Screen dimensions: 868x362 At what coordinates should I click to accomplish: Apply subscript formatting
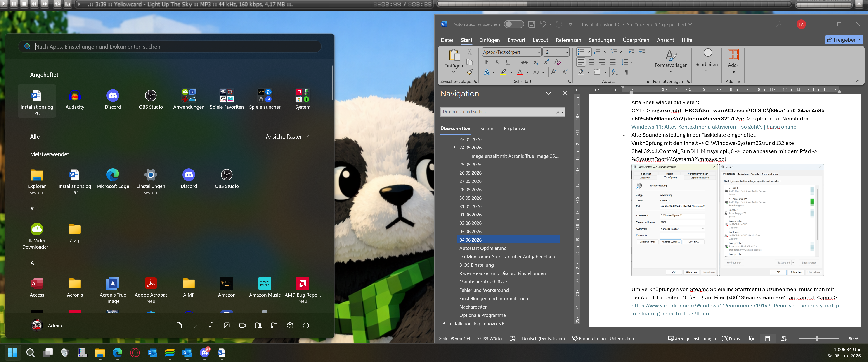pyautogui.click(x=535, y=62)
